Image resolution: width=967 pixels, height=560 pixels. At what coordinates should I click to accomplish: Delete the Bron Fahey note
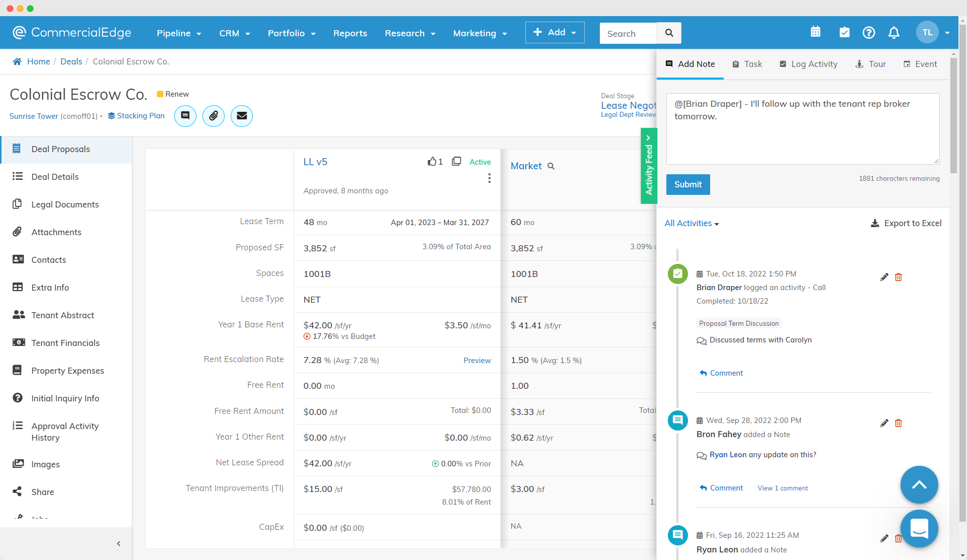899,423
